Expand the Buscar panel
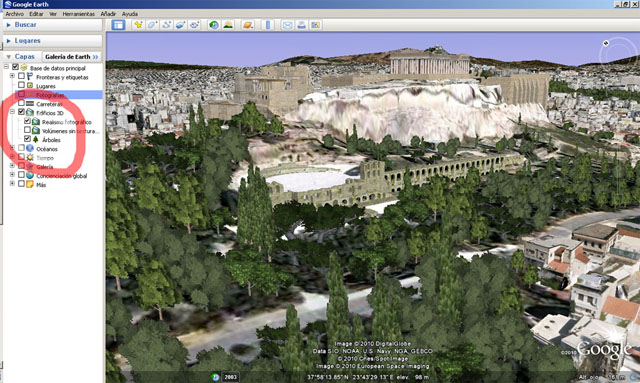Viewport: 640px width, 383px height. click(53, 25)
